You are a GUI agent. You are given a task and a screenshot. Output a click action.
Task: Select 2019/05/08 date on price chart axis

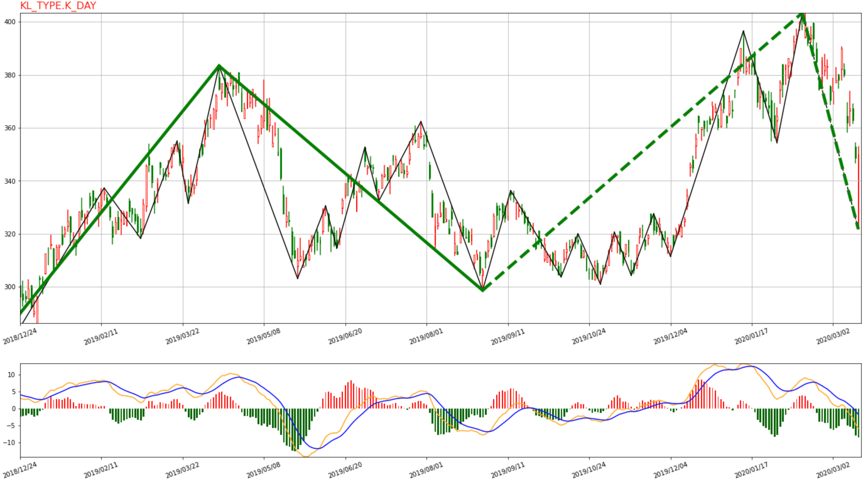point(263,337)
